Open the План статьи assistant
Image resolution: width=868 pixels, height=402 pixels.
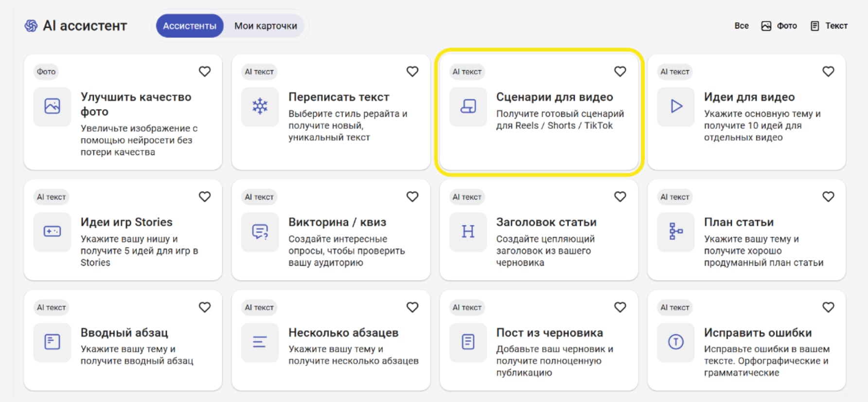pos(746,230)
